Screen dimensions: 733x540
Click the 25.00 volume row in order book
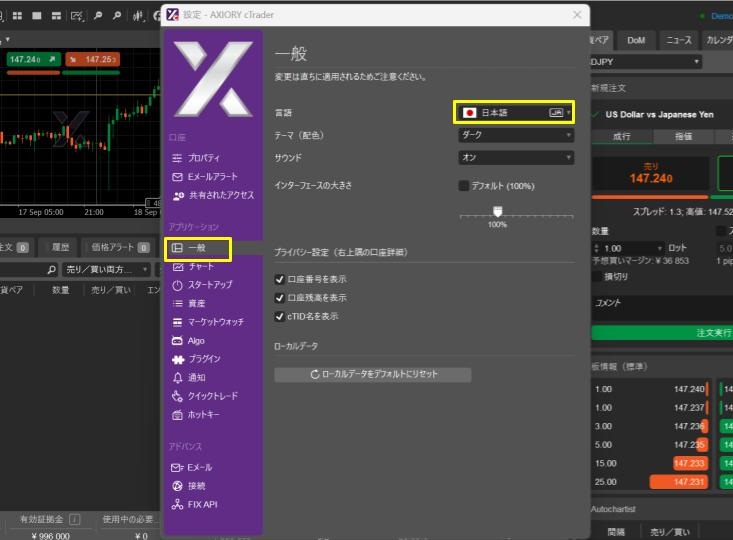(x=651, y=482)
